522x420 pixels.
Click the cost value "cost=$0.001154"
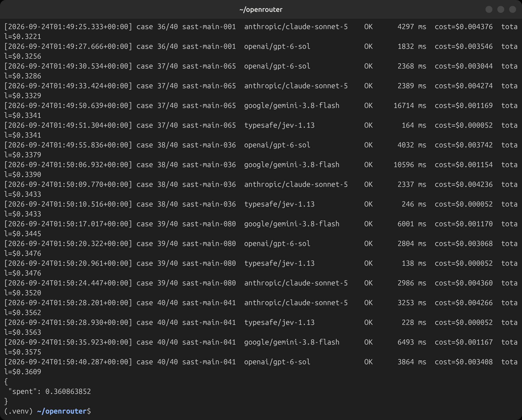tap(464, 165)
